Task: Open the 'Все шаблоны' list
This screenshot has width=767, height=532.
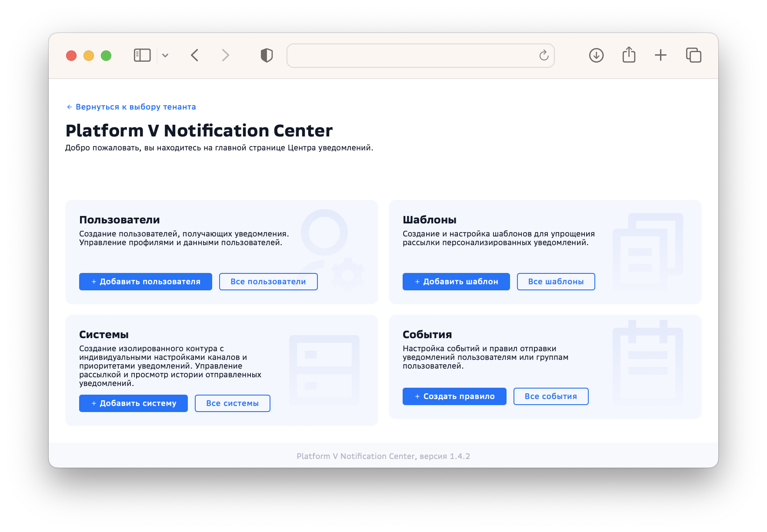Action: (556, 282)
